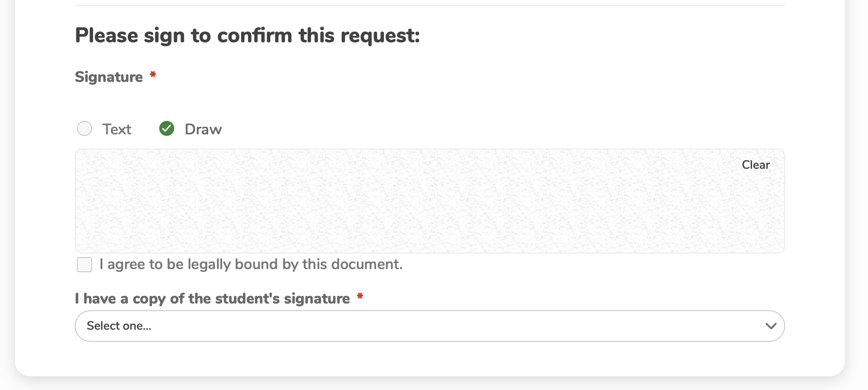Click the word "signature" in the dropdown label
This screenshot has width=868, height=390.
317,299
